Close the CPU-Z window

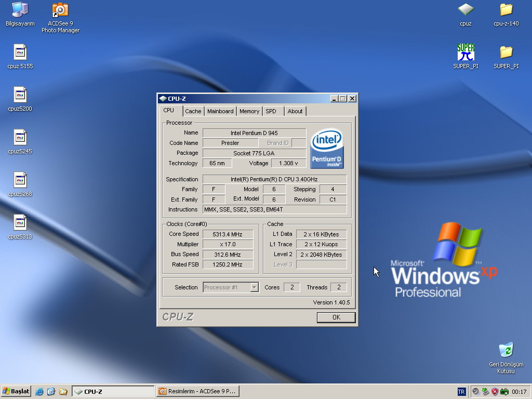pos(352,99)
